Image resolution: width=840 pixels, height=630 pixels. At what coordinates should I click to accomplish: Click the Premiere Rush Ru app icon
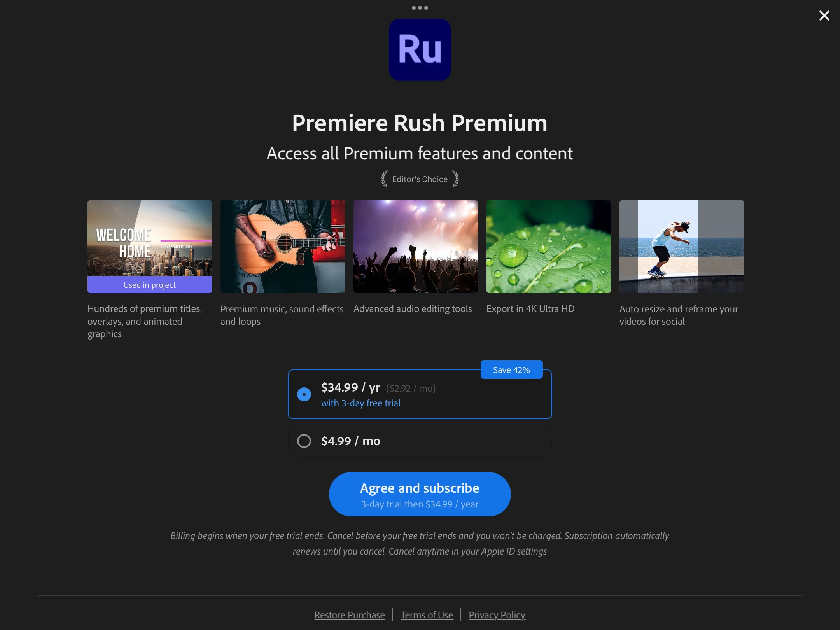click(420, 50)
